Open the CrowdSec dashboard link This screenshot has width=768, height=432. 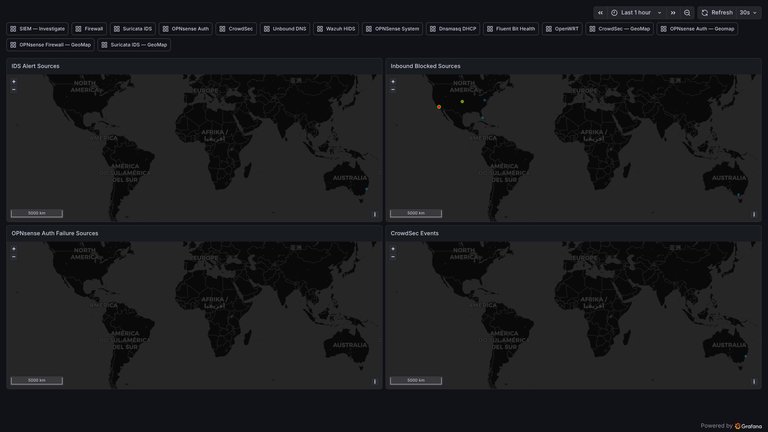point(236,29)
